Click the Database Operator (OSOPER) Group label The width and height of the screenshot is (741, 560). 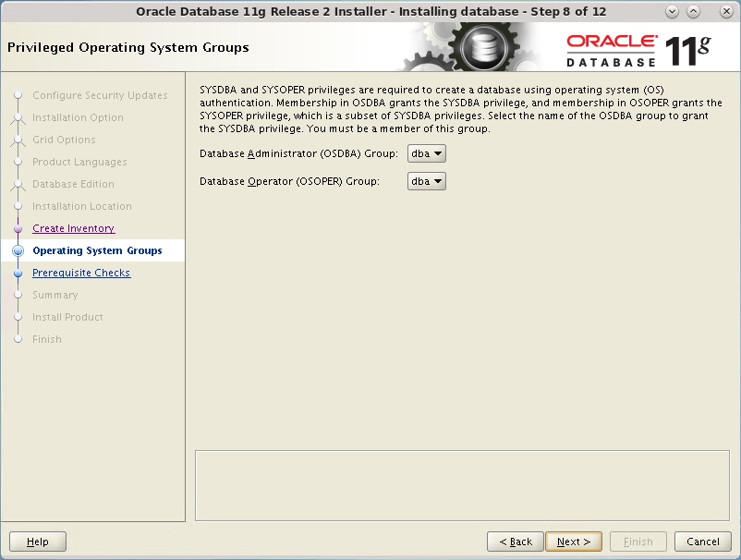click(x=289, y=181)
